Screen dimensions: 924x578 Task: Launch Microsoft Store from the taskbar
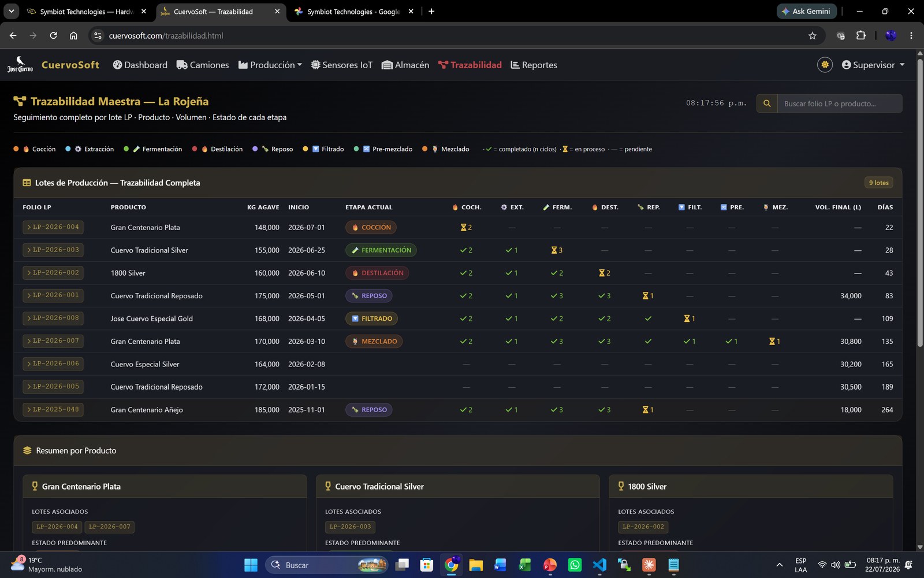(x=426, y=565)
